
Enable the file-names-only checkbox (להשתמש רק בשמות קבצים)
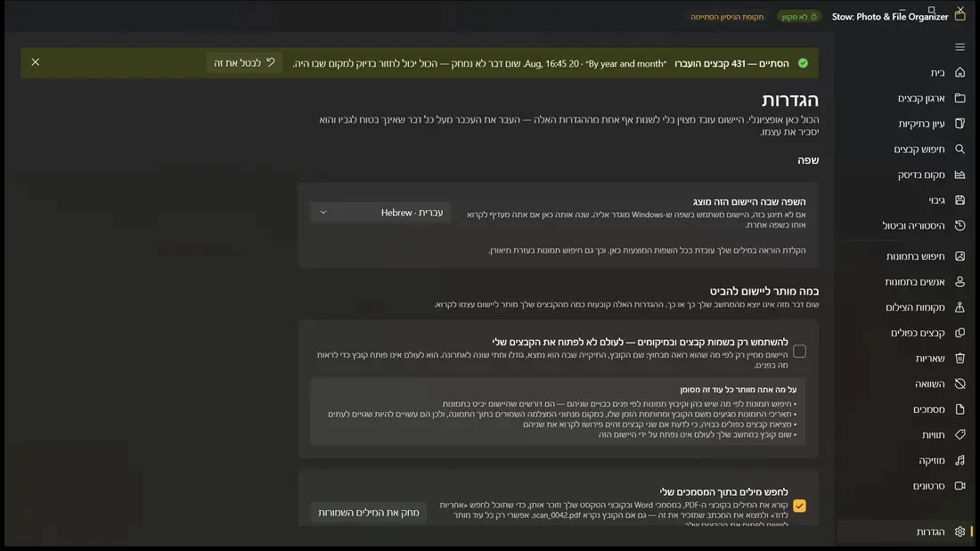799,351
